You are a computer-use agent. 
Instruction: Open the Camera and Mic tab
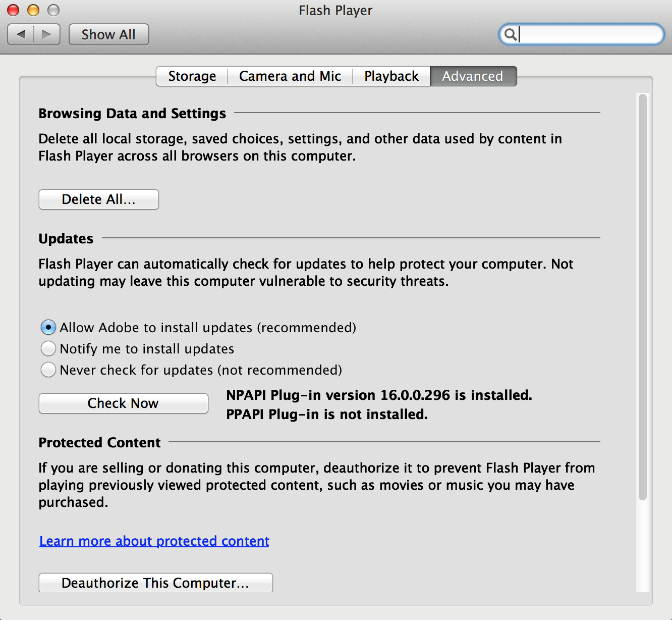(290, 76)
